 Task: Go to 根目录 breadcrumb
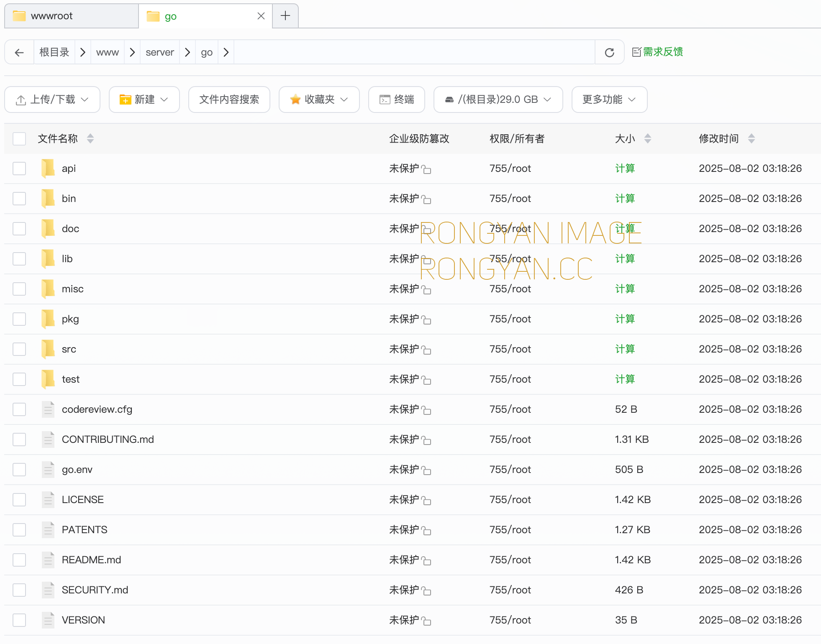point(54,52)
